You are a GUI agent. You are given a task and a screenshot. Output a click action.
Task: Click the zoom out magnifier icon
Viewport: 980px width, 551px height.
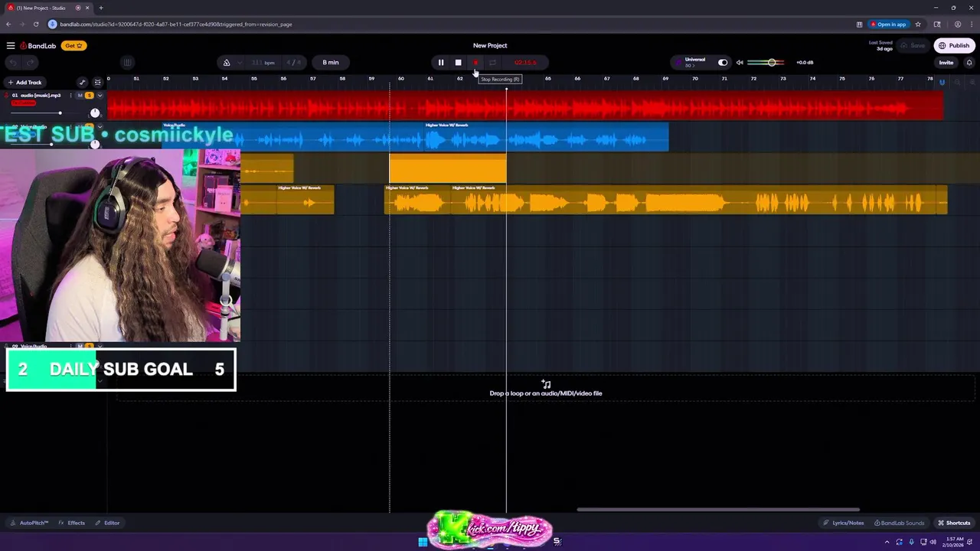pyautogui.click(x=957, y=83)
